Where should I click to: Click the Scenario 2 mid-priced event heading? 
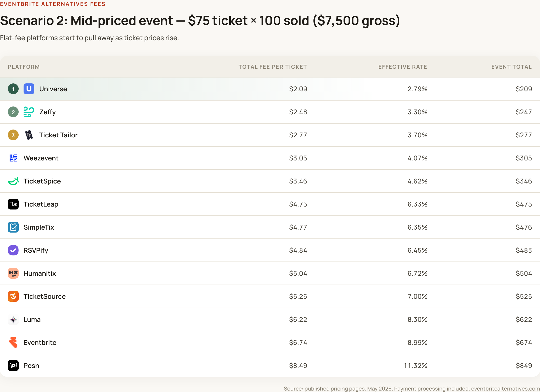(x=200, y=21)
